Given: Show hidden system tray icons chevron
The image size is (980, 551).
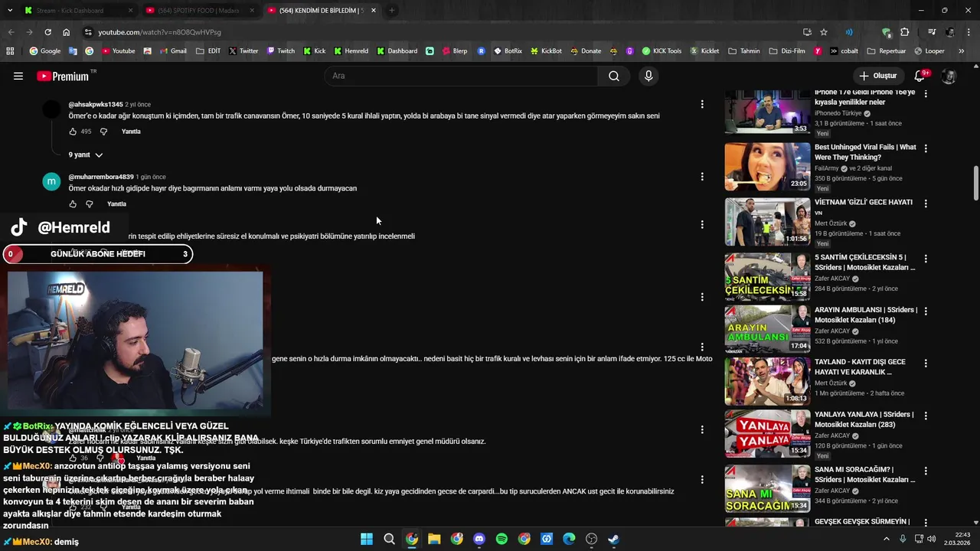Looking at the screenshot, I should coord(887,539).
